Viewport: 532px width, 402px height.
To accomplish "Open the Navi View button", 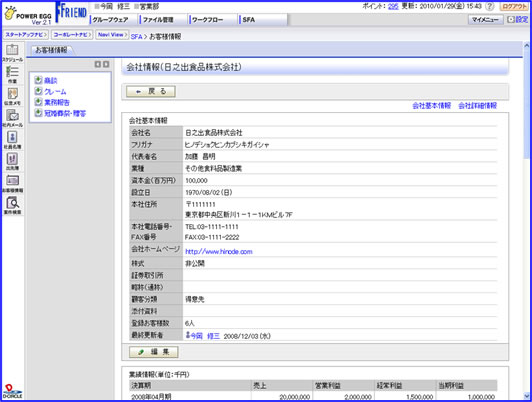I will (112, 35).
